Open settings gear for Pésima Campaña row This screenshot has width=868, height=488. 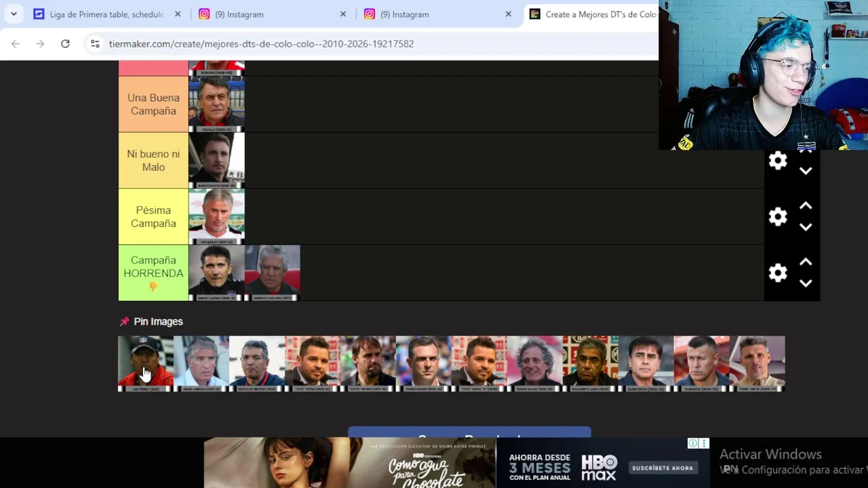(x=778, y=217)
